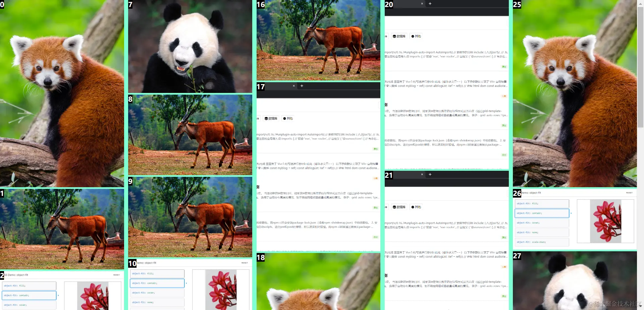Click 'Demo: object-fit' title in card 10
The height and width of the screenshot is (310, 644).
146,263
